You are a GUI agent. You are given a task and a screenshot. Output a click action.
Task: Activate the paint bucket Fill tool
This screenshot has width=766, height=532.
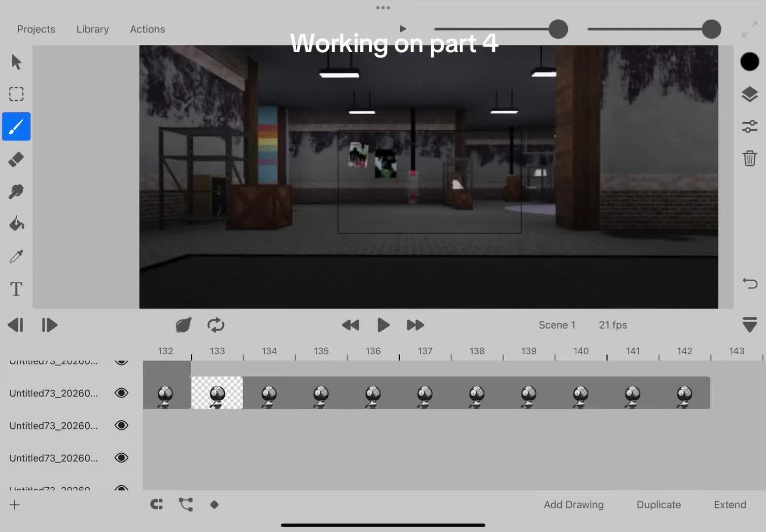[16, 224]
